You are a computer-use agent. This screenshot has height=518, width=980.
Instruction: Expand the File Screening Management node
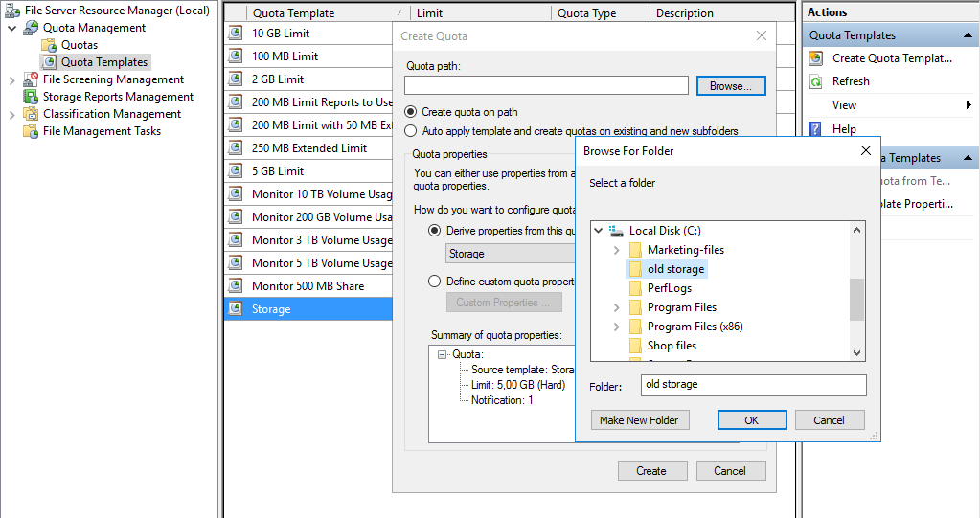pyautogui.click(x=12, y=79)
